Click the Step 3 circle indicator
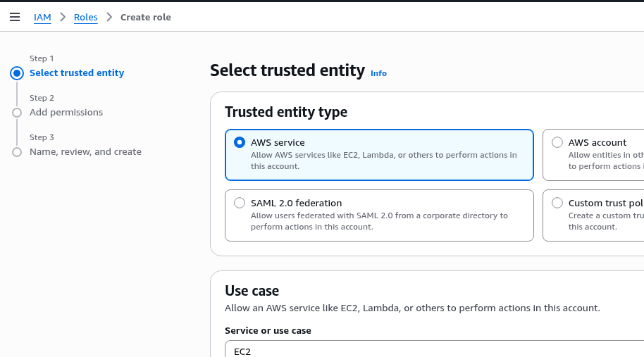Image resolution: width=644 pixels, height=357 pixels. pos(17,152)
